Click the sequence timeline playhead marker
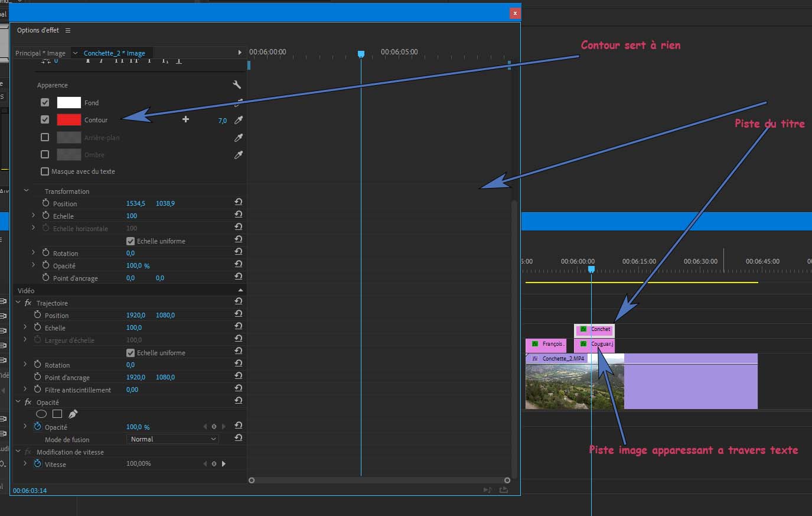 pos(591,270)
